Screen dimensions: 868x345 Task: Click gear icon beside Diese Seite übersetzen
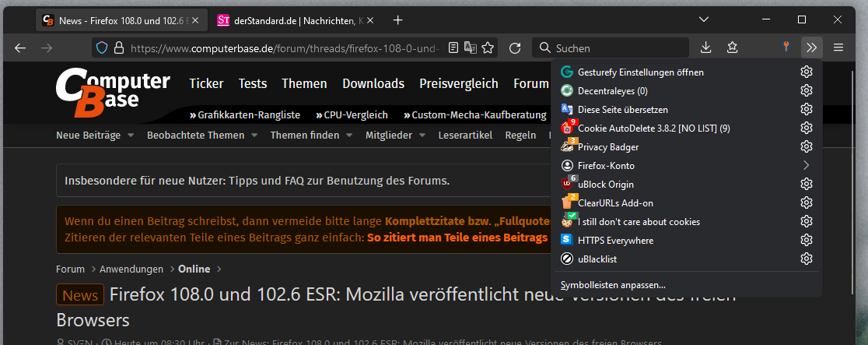[807, 109]
